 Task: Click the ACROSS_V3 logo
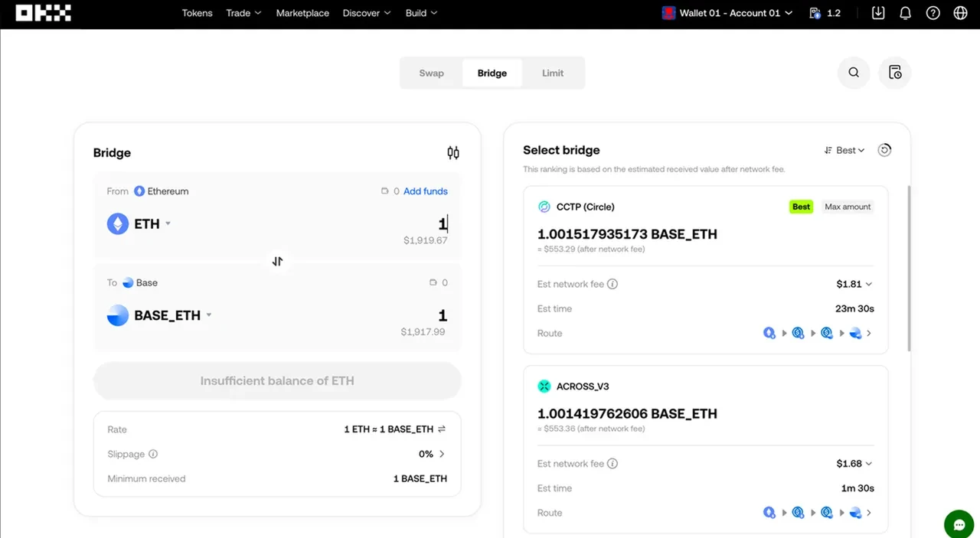[x=544, y=386]
